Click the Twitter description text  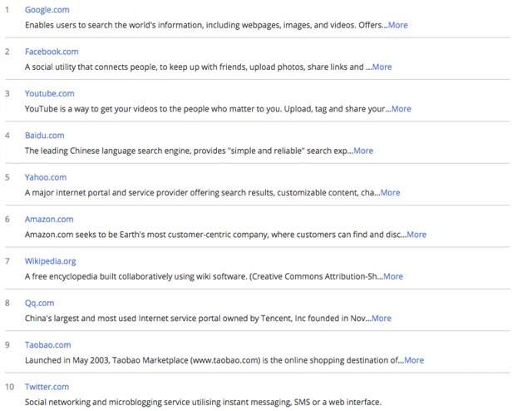click(x=203, y=402)
